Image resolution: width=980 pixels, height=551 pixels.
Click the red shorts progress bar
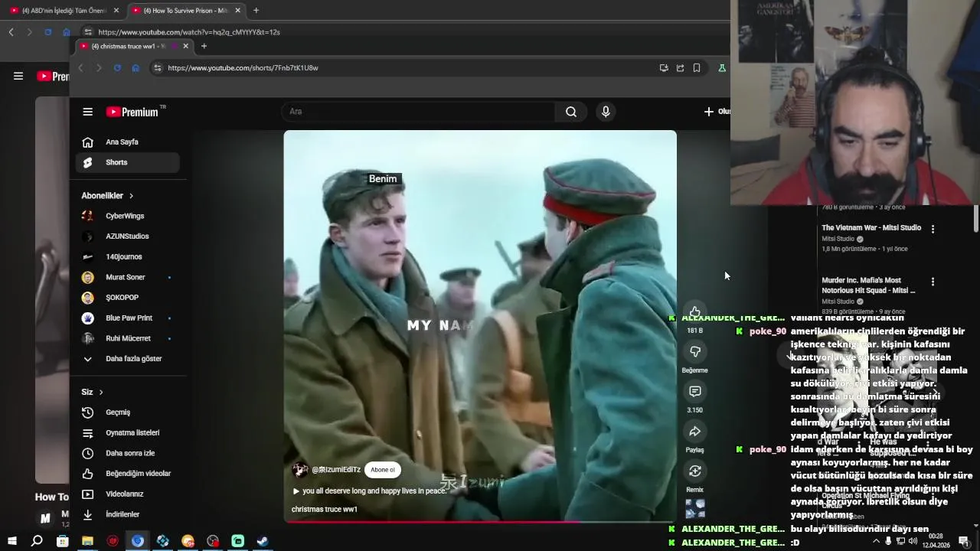click(480, 522)
